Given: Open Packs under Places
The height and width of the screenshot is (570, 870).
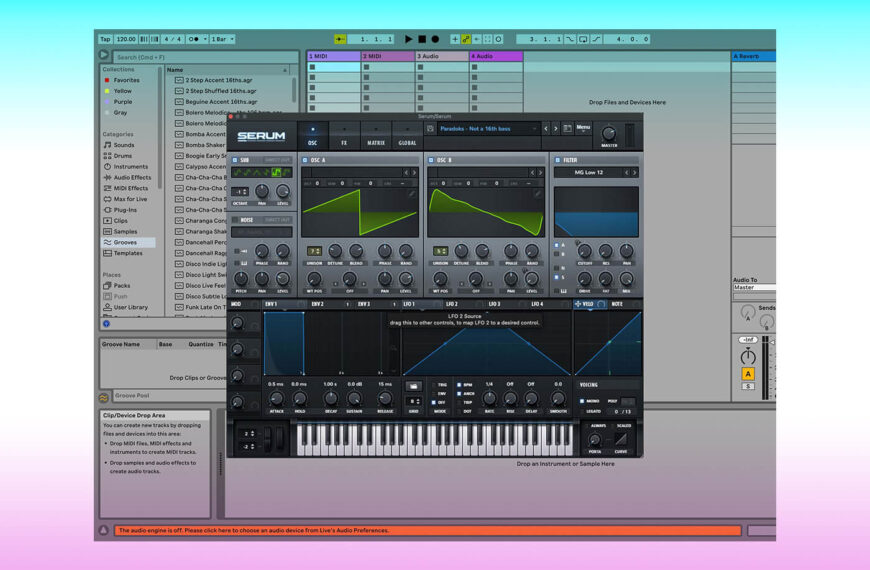Looking at the screenshot, I should coord(122,286).
